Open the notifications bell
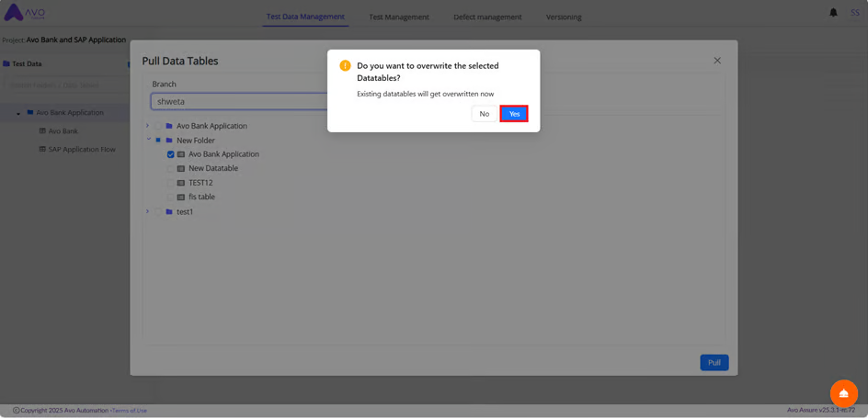 (833, 13)
